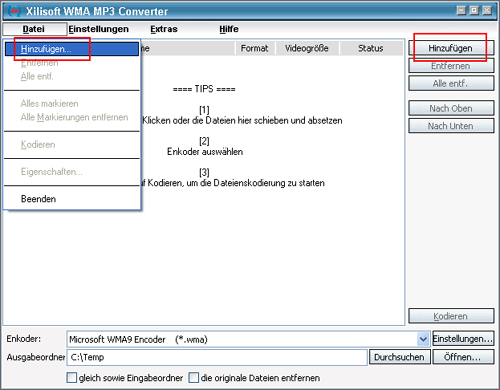The height and width of the screenshot is (390, 500).
Task: Click the Nach Unten button
Action: coord(451,126)
